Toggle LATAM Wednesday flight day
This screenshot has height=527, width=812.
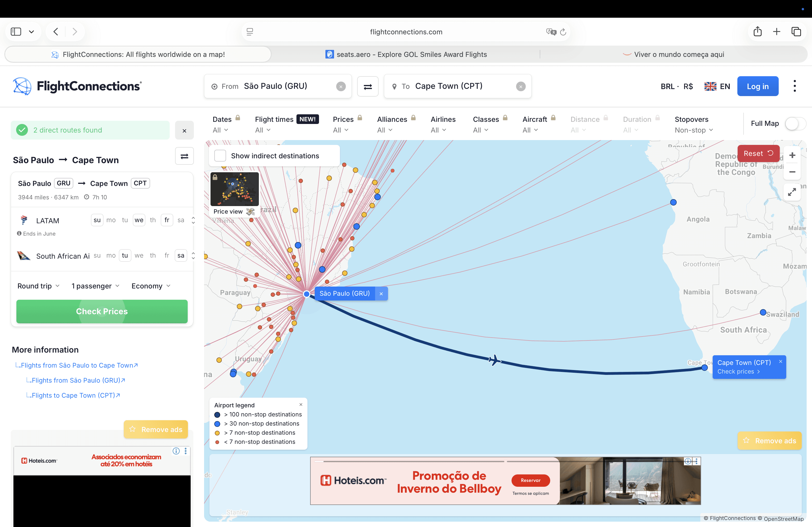pyautogui.click(x=139, y=220)
